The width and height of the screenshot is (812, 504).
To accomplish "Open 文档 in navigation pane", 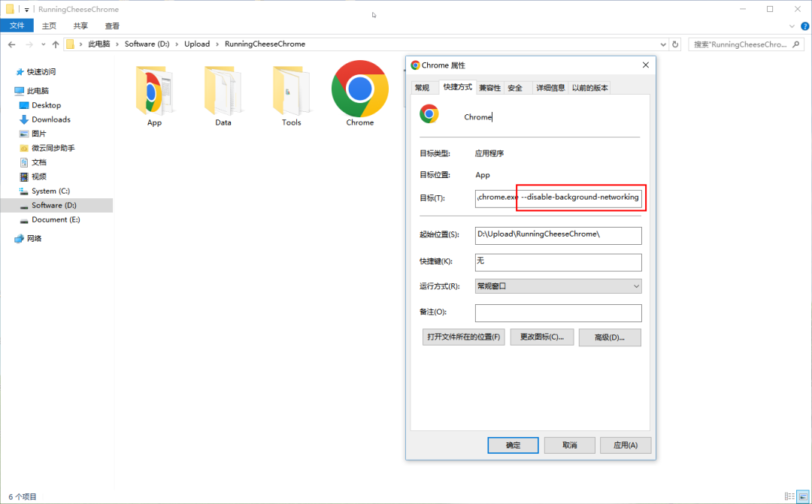I will click(x=39, y=162).
